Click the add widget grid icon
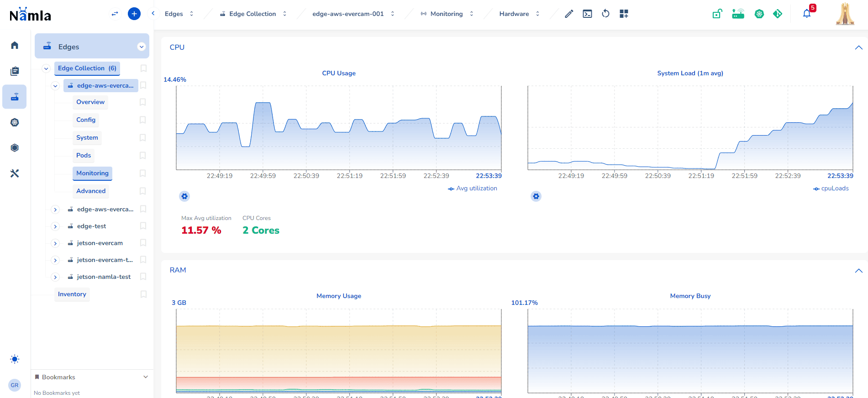 tap(624, 14)
